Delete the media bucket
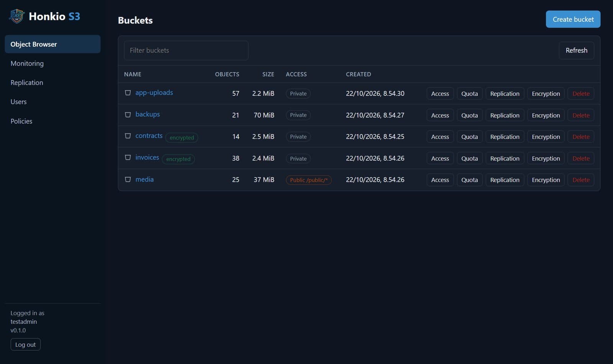The width and height of the screenshot is (613, 364). (x=581, y=180)
